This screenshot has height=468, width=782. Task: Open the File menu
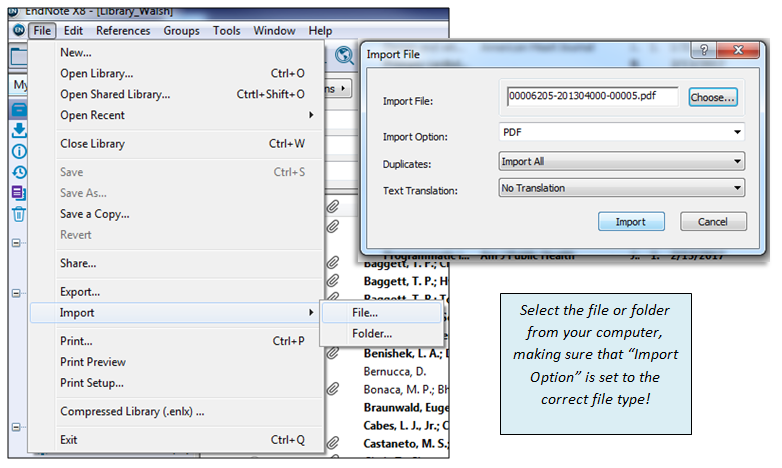point(42,31)
